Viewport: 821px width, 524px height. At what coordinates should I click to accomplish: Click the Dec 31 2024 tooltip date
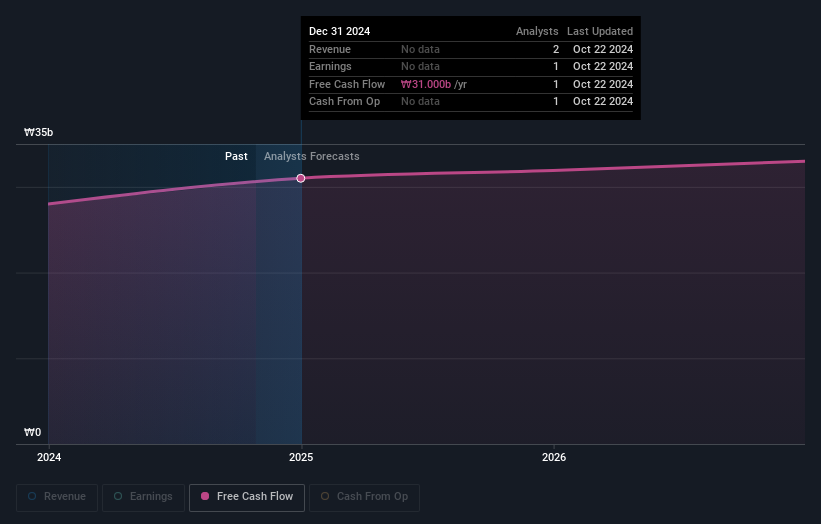pyautogui.click(x=339, y=31)
